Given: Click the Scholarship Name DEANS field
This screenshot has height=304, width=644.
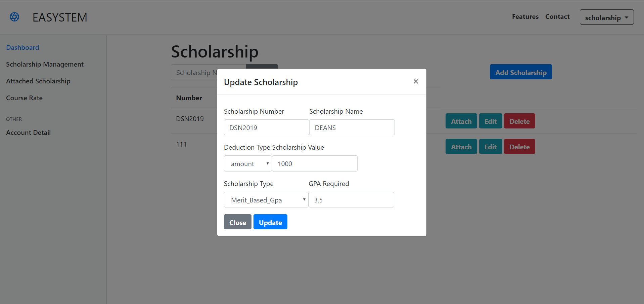Looking at the screenshot, I should [352, 128].
